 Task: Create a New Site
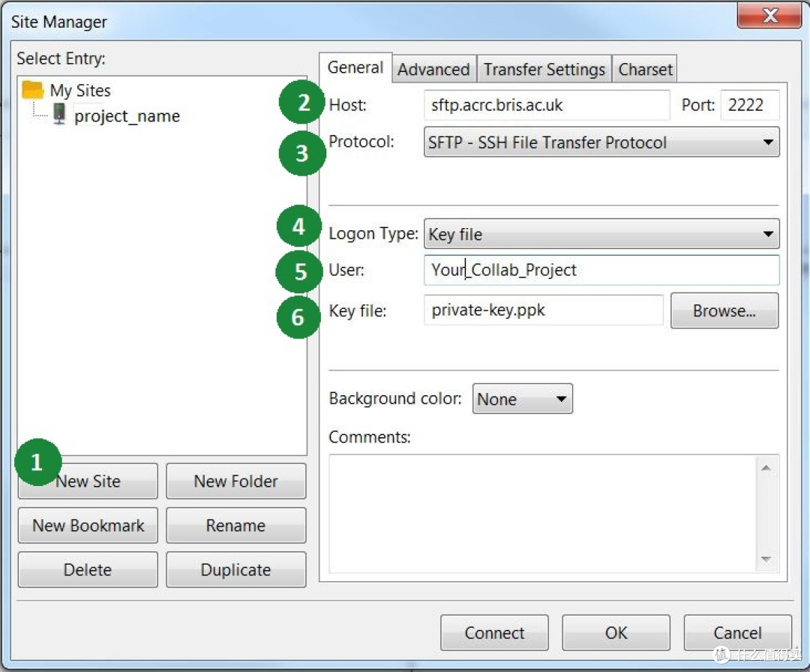click(88, 481)
